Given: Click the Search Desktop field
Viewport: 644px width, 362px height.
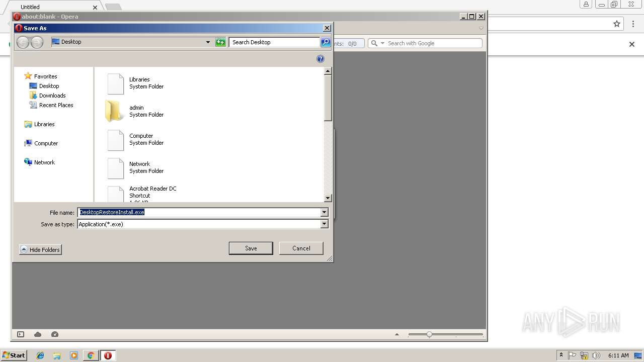Looking at the screenshot, I should coord(274,42).
